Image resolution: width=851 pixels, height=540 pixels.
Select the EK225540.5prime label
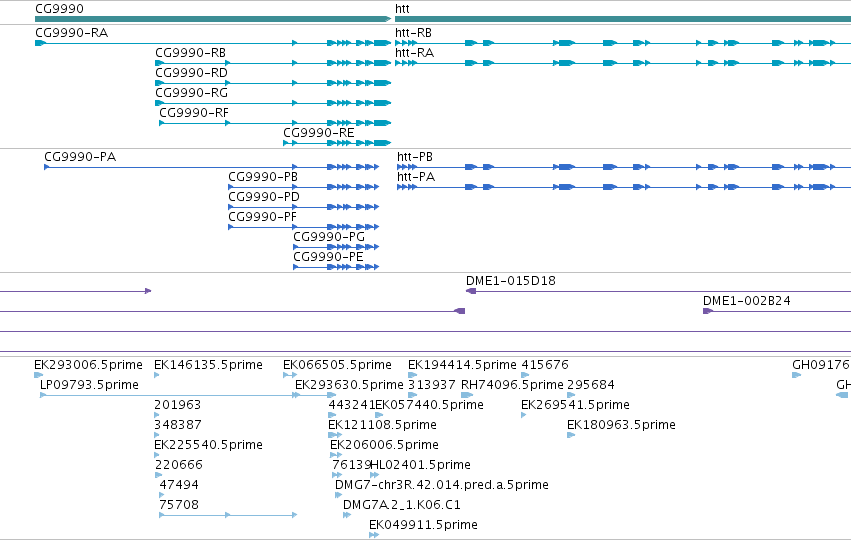point(208,445)
